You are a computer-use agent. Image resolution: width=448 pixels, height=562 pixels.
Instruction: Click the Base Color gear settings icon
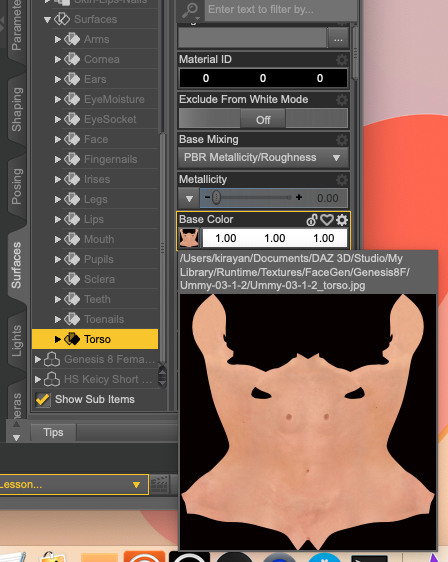342,220
